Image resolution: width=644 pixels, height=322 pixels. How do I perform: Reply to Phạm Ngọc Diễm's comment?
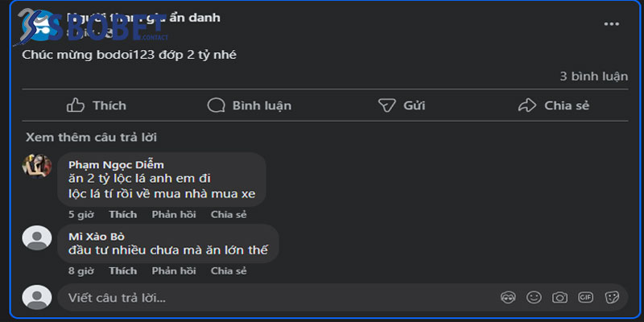coord(174,214)
